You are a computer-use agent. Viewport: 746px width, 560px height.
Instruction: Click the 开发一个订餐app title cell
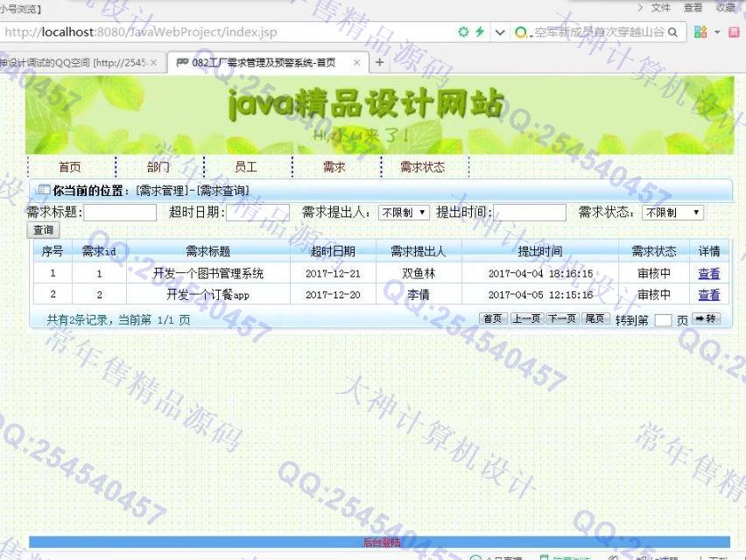coord(208,295)
